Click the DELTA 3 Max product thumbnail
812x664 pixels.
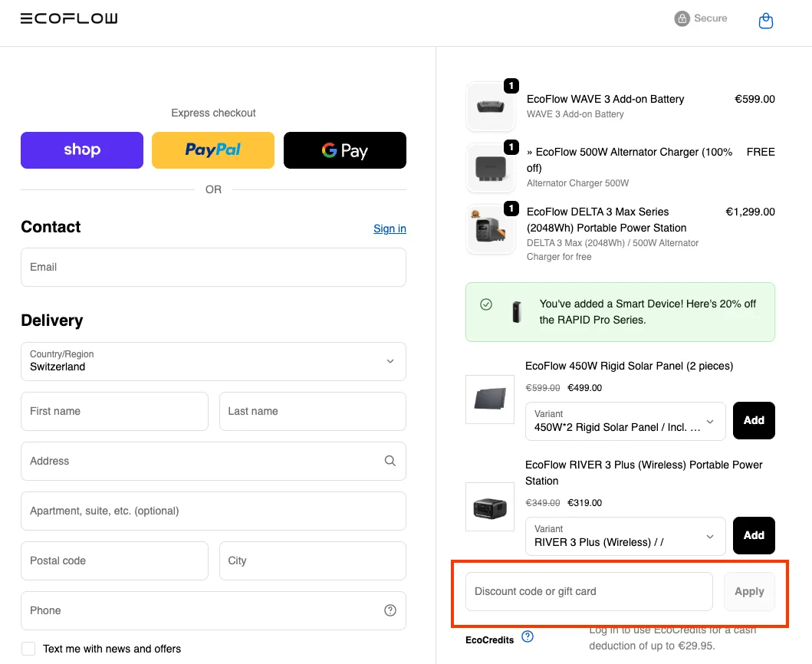[491, 228]
